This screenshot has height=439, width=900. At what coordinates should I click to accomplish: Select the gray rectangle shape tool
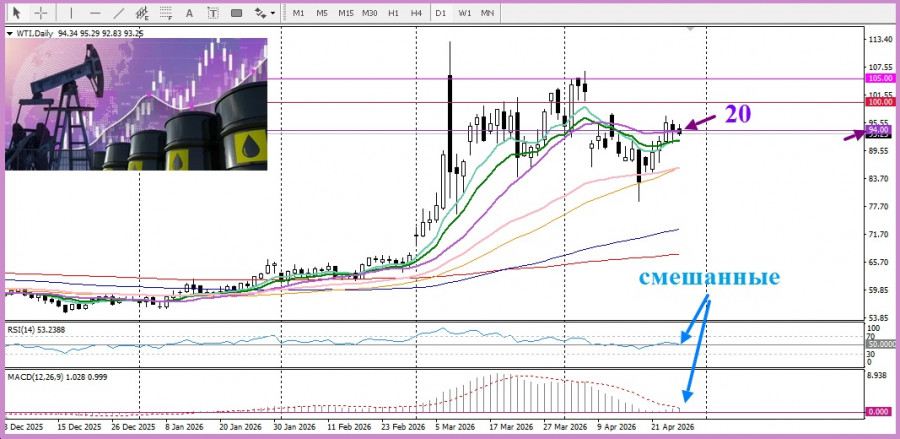236,13
